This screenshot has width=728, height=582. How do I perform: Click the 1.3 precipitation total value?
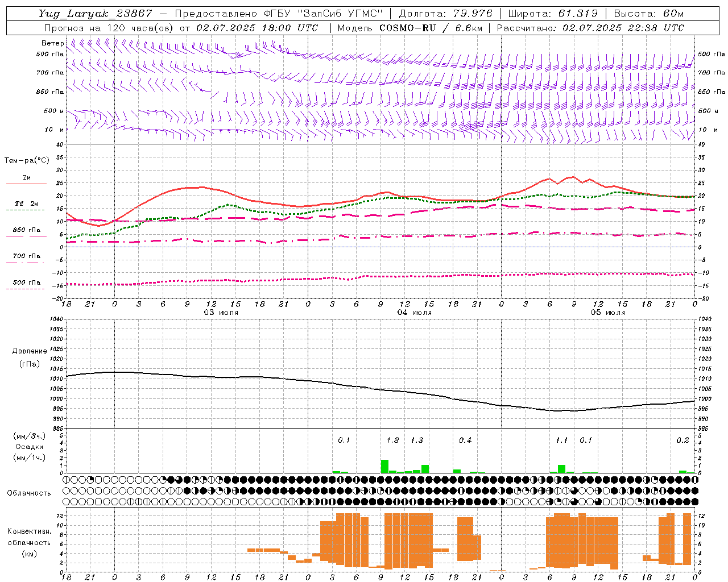[x=417, y=440]
